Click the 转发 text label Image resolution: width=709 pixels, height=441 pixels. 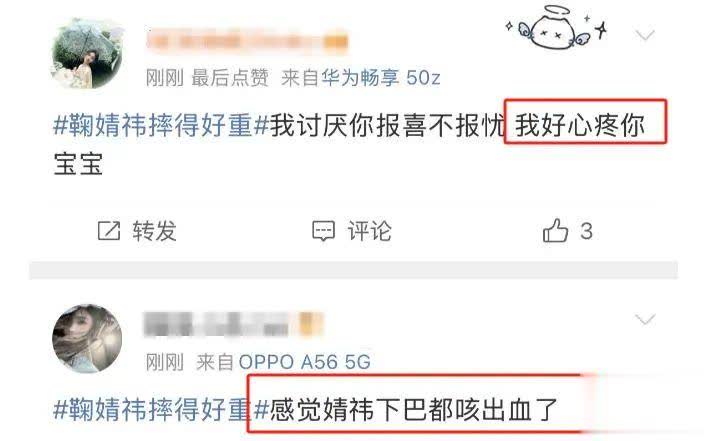[x=154, y=231]
